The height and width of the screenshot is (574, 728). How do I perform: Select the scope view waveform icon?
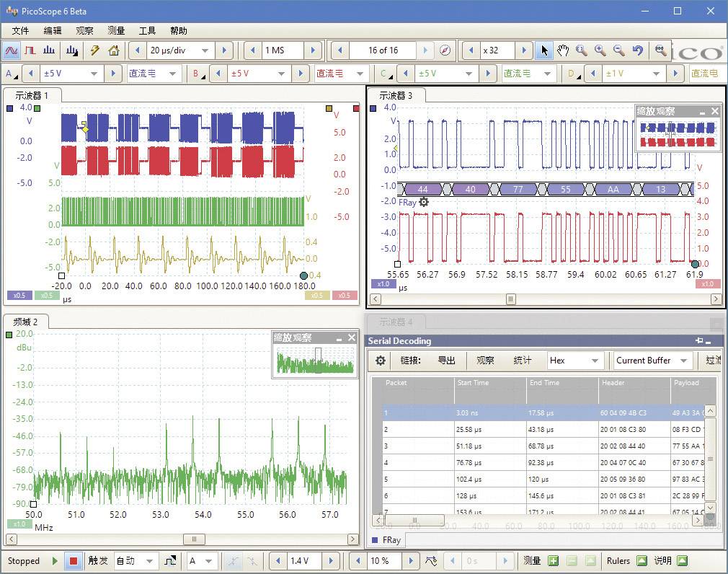(11, 50)
